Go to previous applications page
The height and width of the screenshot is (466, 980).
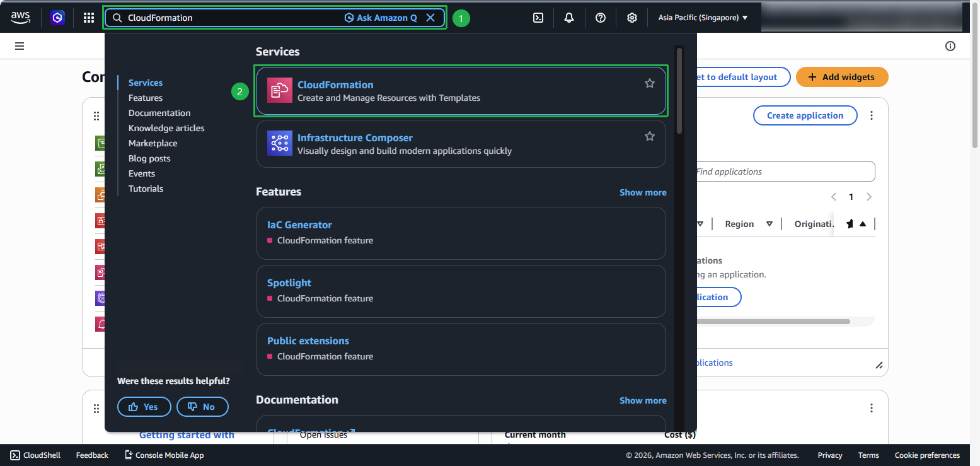(834, 197)
